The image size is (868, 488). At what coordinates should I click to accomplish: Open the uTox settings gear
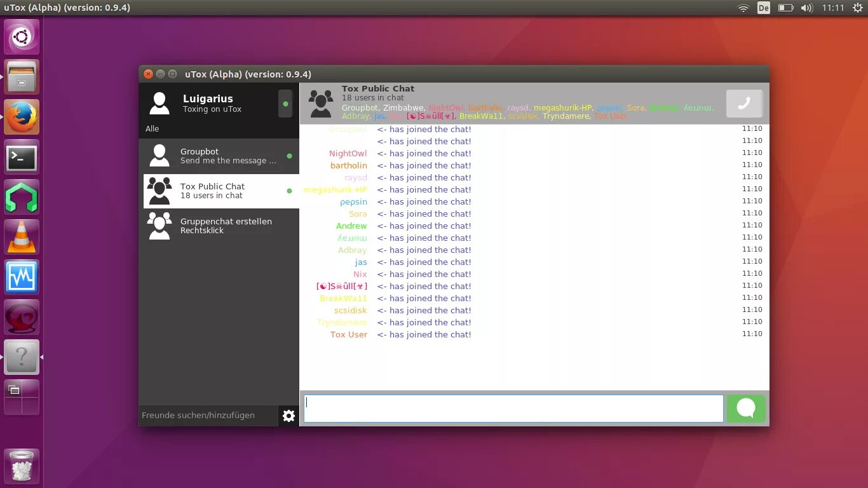click(x=288, y=416)
